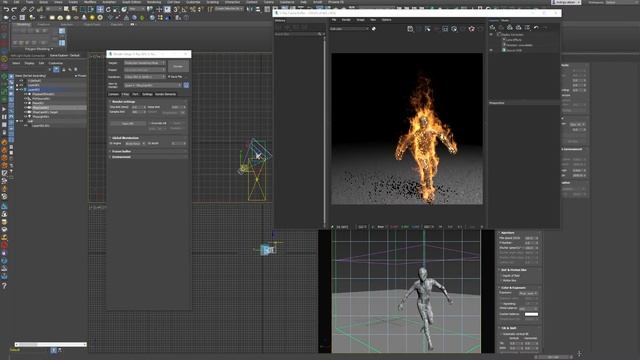Screen dimensions: 640x360
Task: Switch to the Settings tab in Render Setup
Action: 147,94
